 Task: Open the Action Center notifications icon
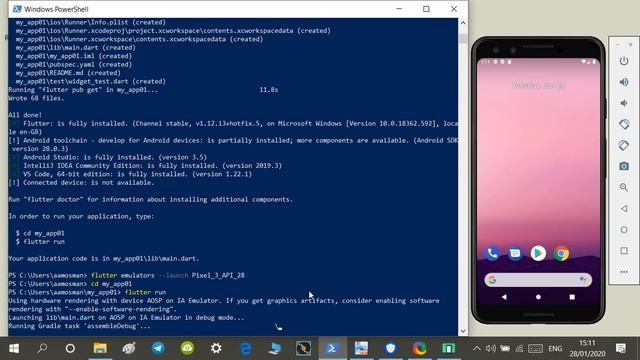coord(621,348)
